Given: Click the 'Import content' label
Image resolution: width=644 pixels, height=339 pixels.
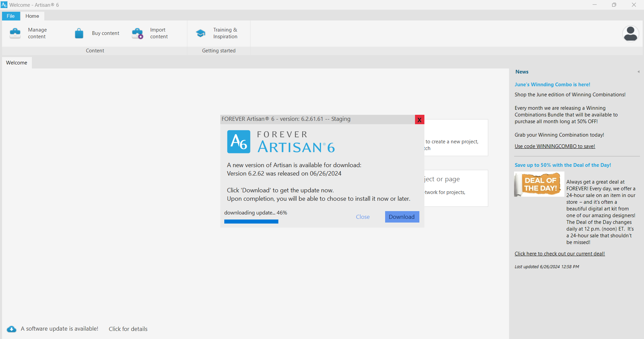Looking at the screenshot, I should pyautogui.click(x=159, y=33).
